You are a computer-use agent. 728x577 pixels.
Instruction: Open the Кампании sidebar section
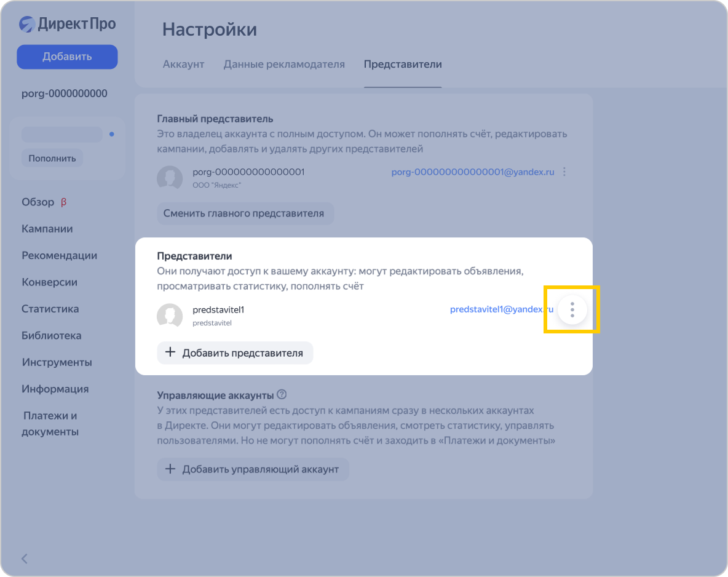point(47,229)
